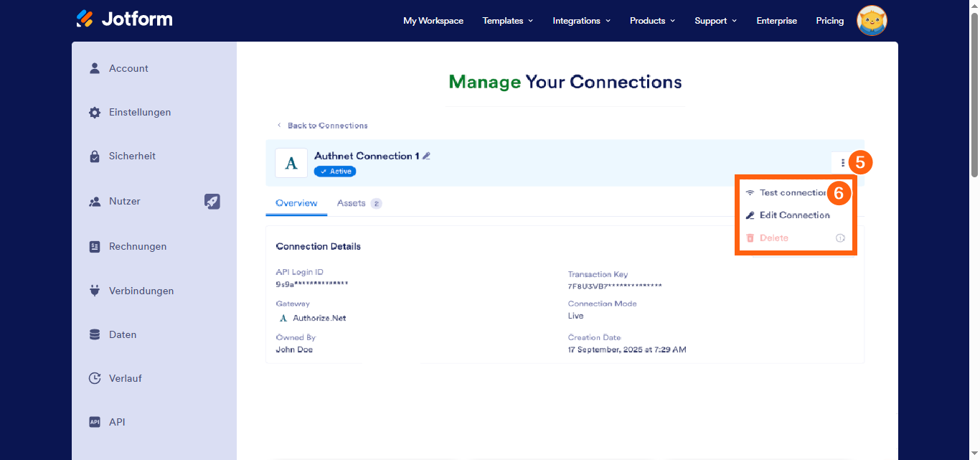980x460 pixels.
Task: Open the Pricing page link
Action: click(829, 21)
